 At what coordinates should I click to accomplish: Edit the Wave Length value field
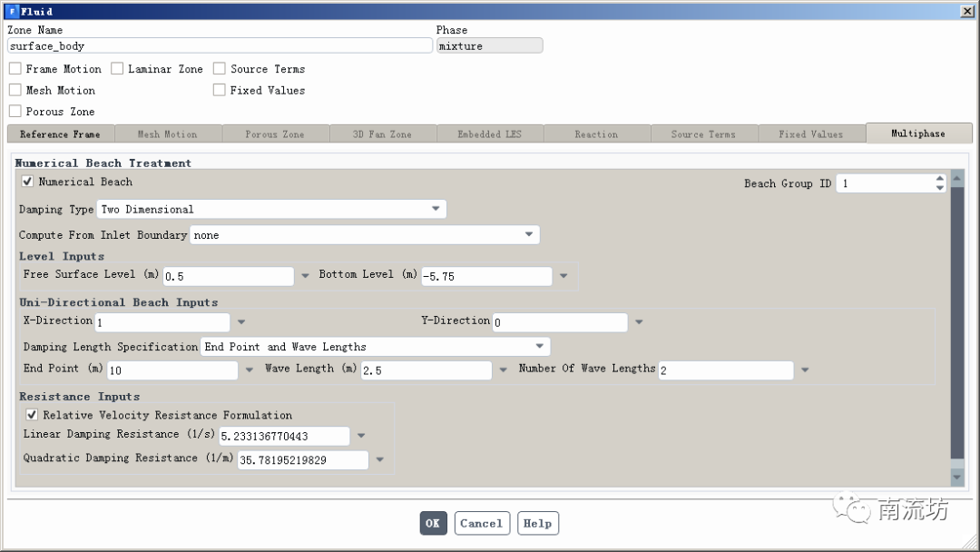tap(426, 370)
